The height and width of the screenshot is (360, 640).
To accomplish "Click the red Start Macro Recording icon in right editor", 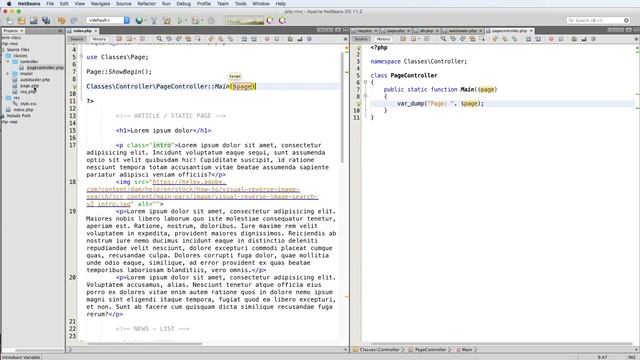I will [551, 39].
